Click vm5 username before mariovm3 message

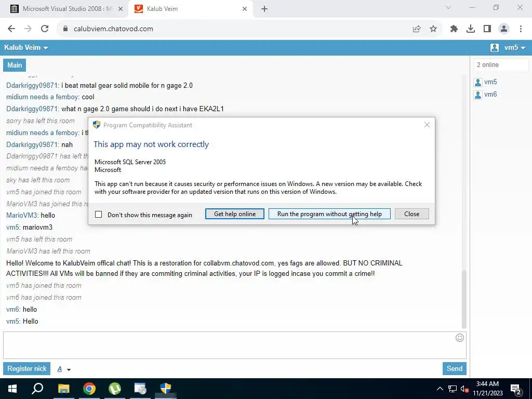tap(13, 227)
